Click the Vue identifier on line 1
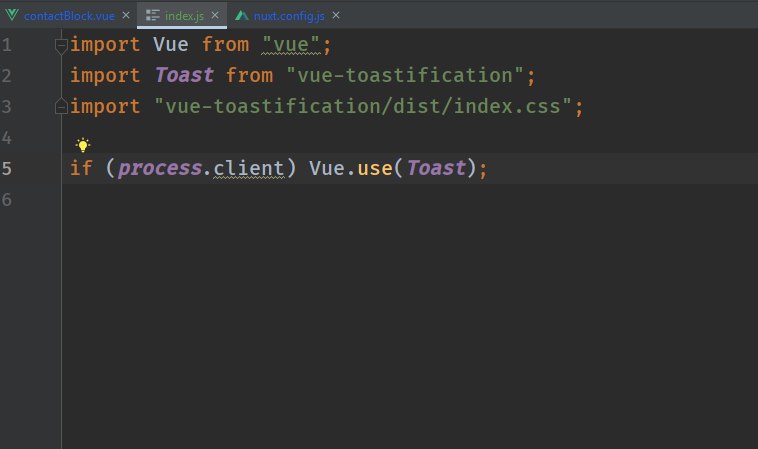The width and height of the screenshot is (758, 449). (171, 45)
